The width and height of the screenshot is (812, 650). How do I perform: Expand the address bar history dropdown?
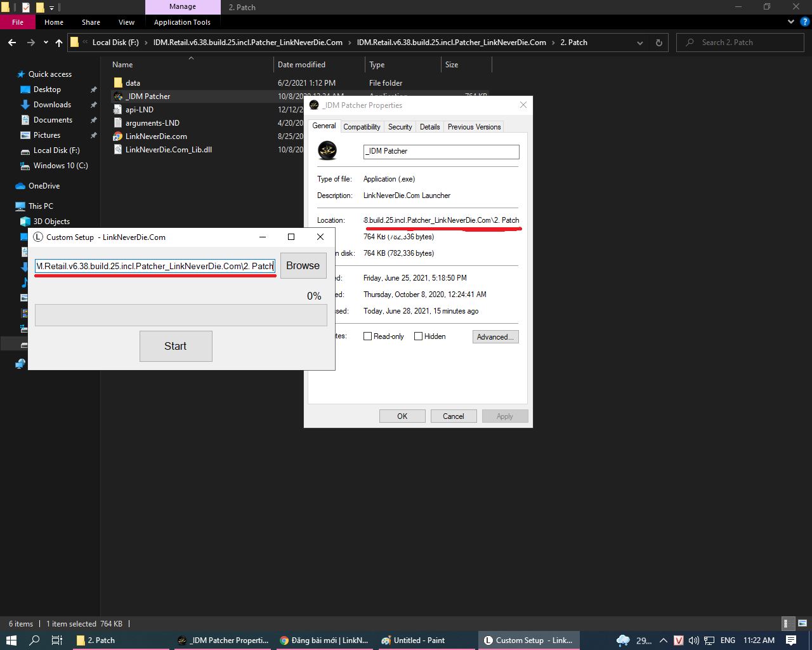(639, 43)
